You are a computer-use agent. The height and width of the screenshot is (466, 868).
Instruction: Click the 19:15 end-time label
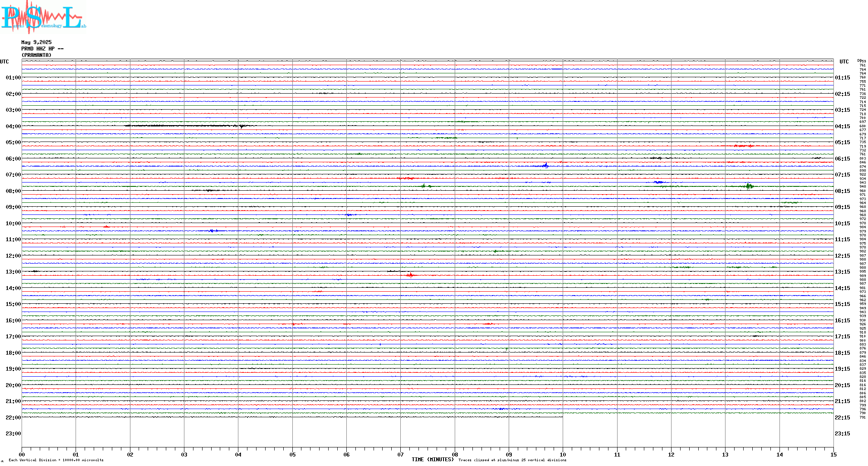pos(843,369)
